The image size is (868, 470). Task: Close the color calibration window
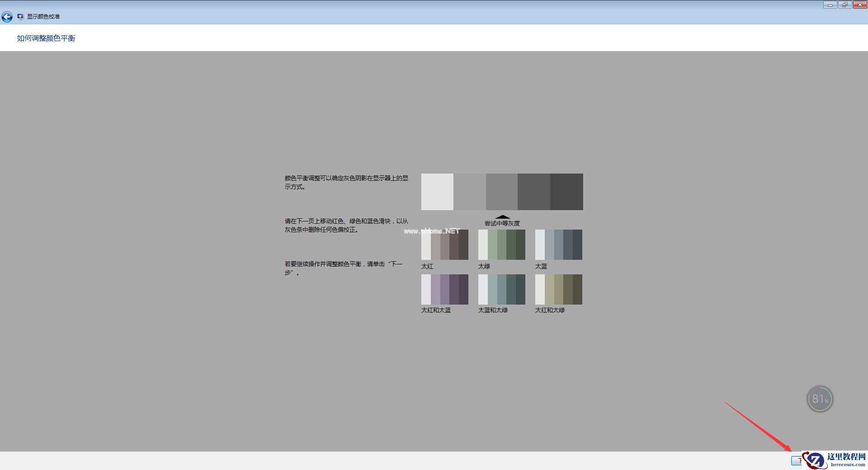tap(859, 5)
